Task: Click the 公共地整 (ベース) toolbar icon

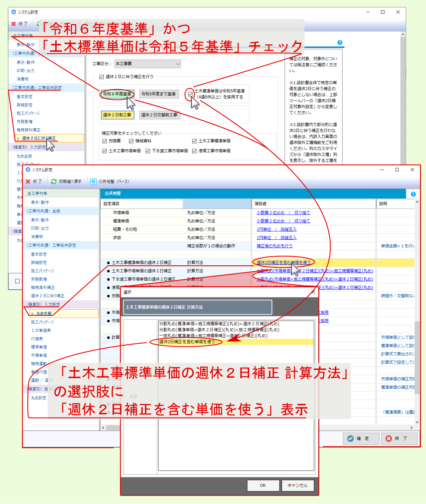Action: tap(93, 181)
